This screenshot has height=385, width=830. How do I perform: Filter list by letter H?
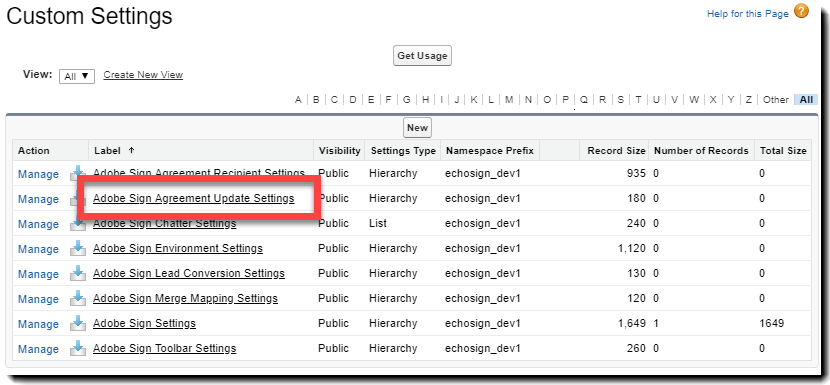coord(426,100)
